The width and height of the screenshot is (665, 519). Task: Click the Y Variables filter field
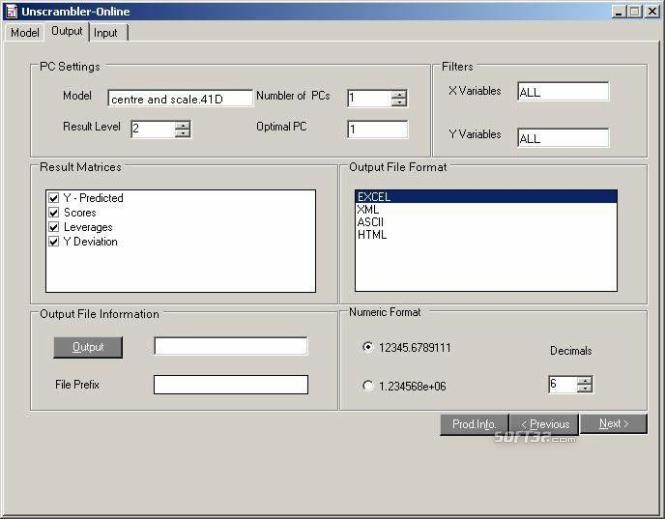point(563,138)
